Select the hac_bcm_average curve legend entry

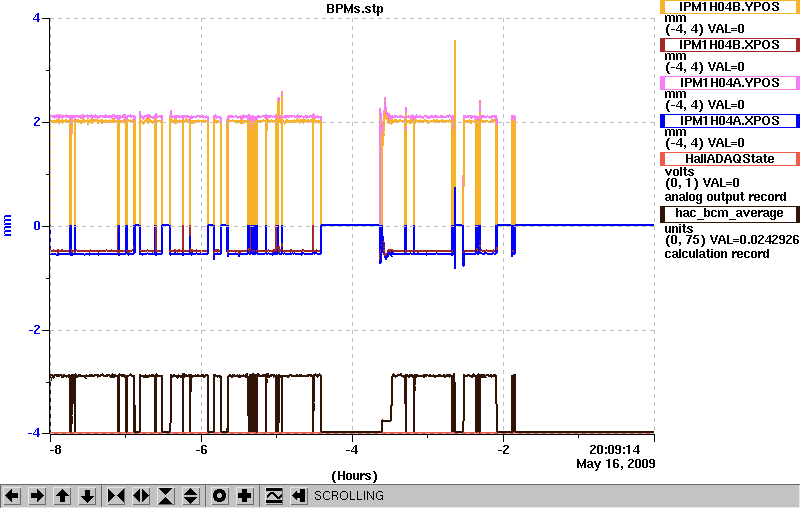click(x=730, y=214)
